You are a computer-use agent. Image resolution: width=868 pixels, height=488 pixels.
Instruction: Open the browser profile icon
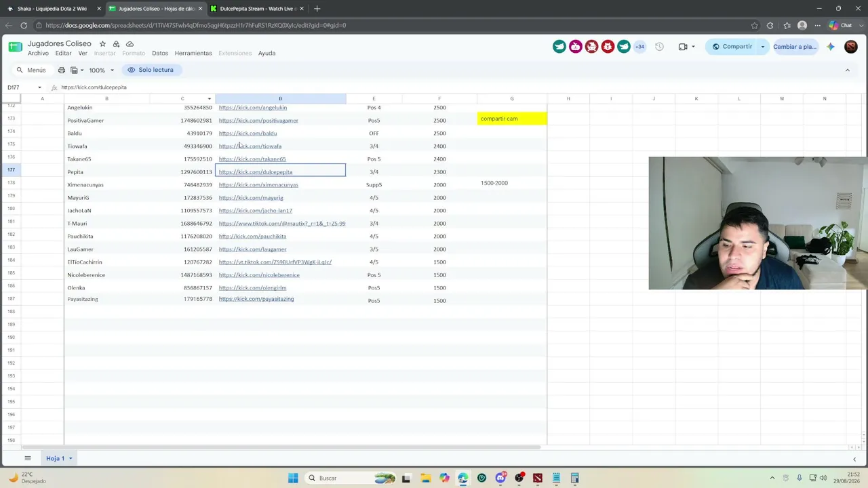coord(802,25)
